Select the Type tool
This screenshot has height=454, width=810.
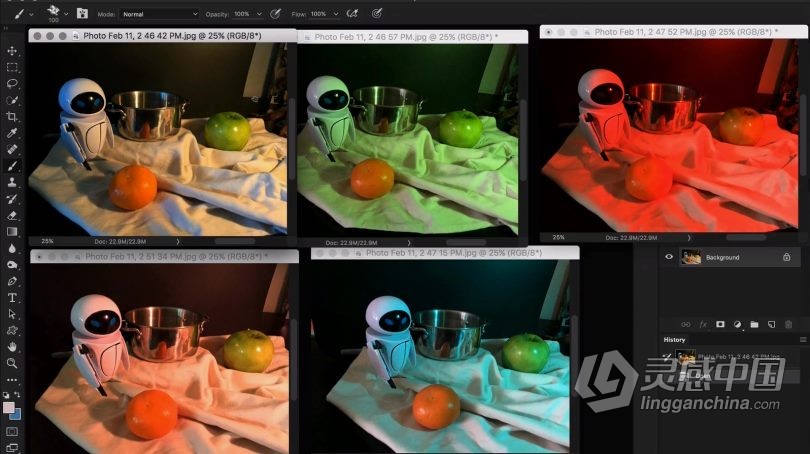[x=12, y=298]
